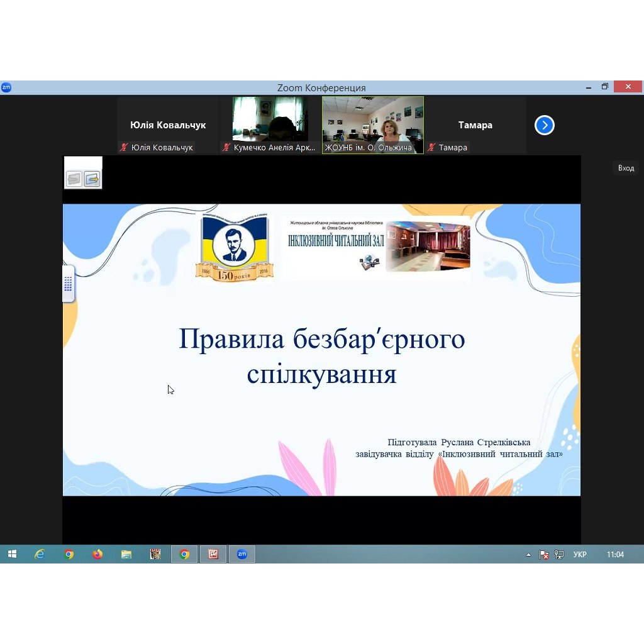
Task: Click Тамара's muted microphone icon
Action: [x=431, y=148]
